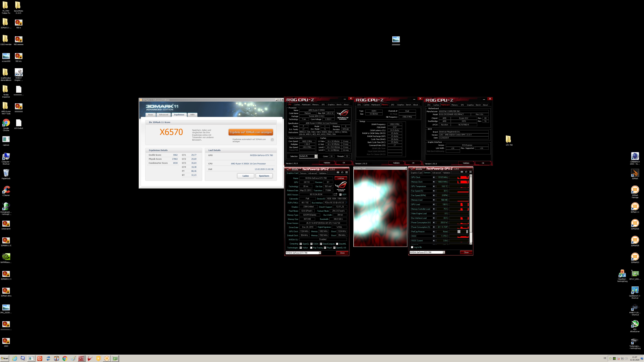Viewport: 644px width, 362px height.
Task: Open GPU selector dropdown in GPU-Z Graphics Card window
Action: (303, 253)
